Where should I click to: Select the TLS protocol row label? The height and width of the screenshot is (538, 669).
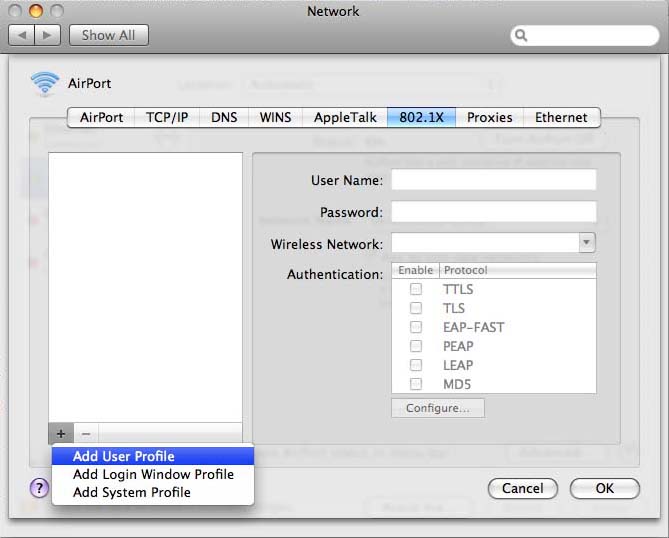(x=454, y=308)
